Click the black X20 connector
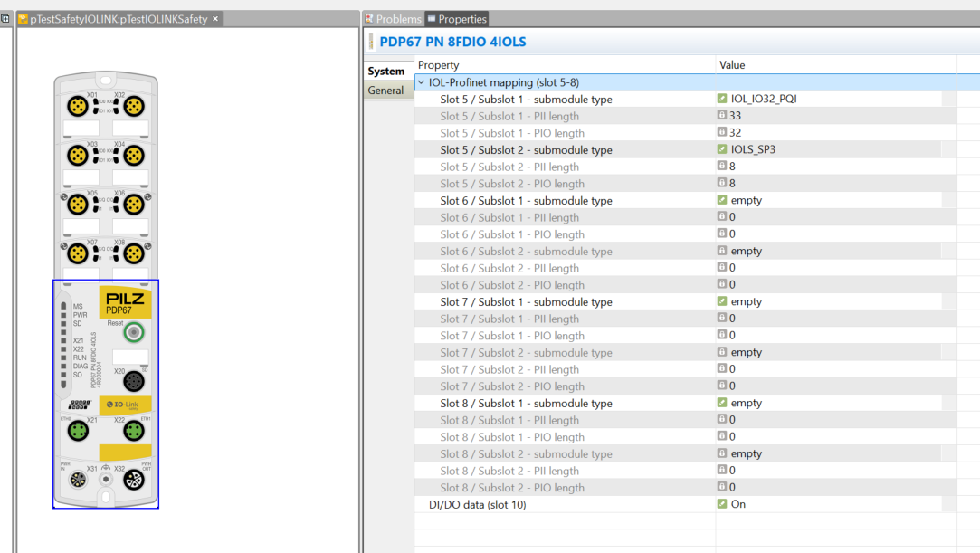The image size is (980, 553). click(133, 381)
